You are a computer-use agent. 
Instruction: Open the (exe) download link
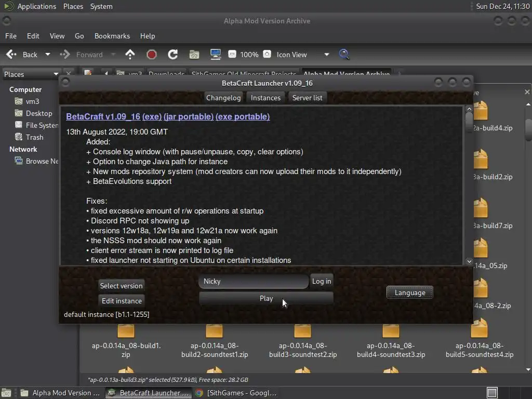(x=152, y=116)
